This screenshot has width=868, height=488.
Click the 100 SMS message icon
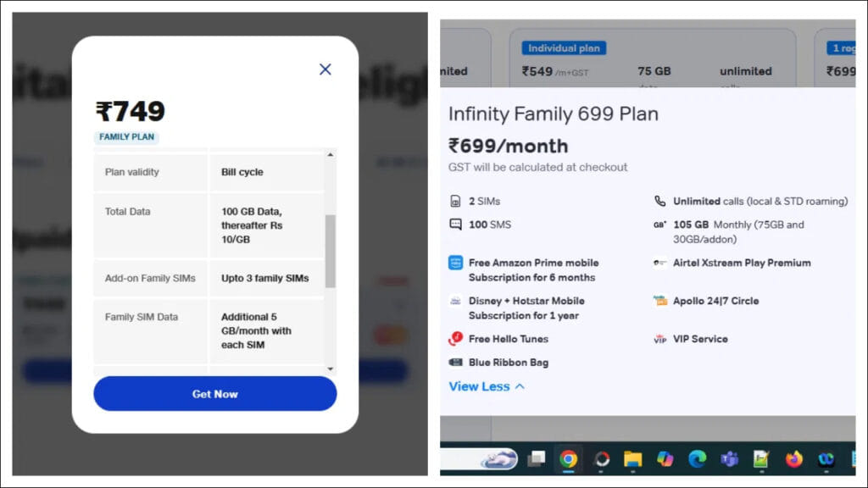point(456,225)
